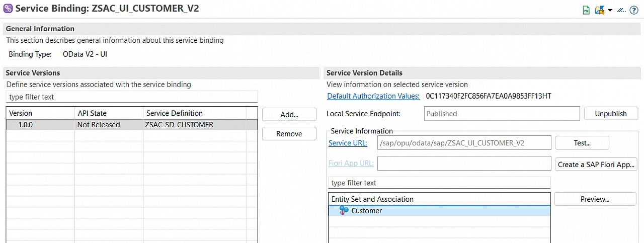Viewport: 644px width, 243px height.
Task: Open the dropdown arrow beside the folder icon
Action: click(610, 10)
